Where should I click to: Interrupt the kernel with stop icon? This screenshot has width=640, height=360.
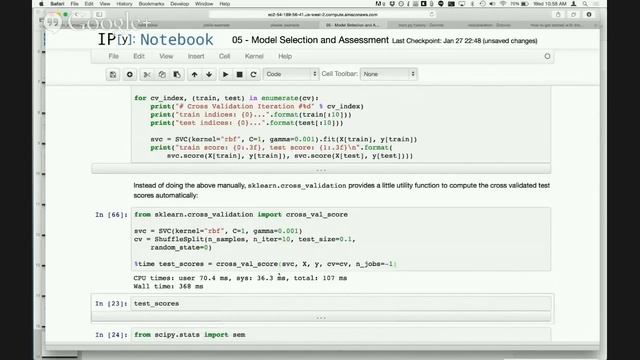(240, 74)
